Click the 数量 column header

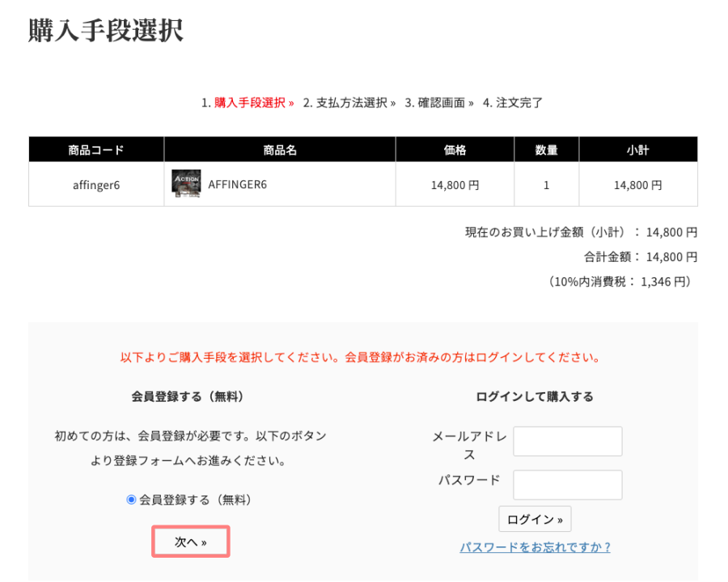[546, 150]
